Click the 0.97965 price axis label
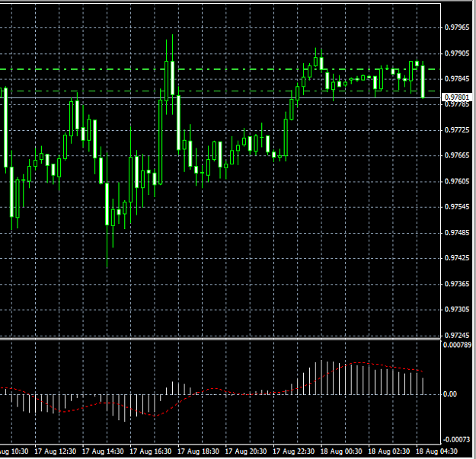 click(456, 27)
